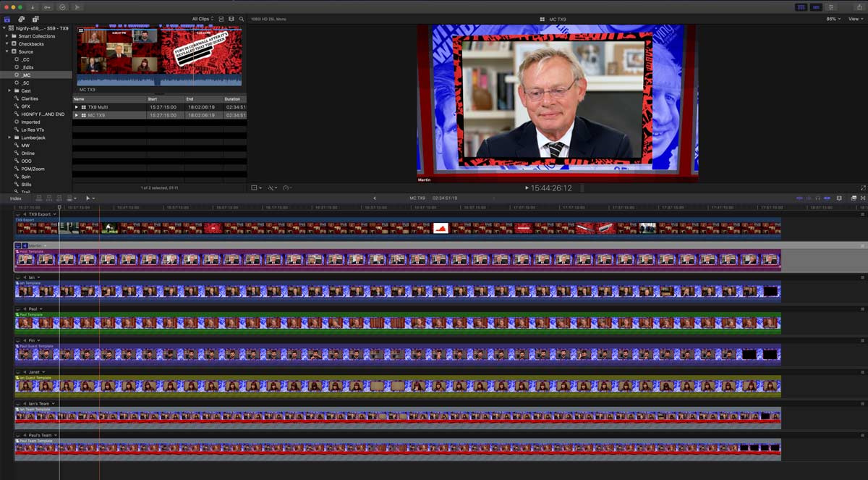Open the viewer View options dropdown
Image resolution: width=868 pixels, height=480 pixels.
point(854,19)
